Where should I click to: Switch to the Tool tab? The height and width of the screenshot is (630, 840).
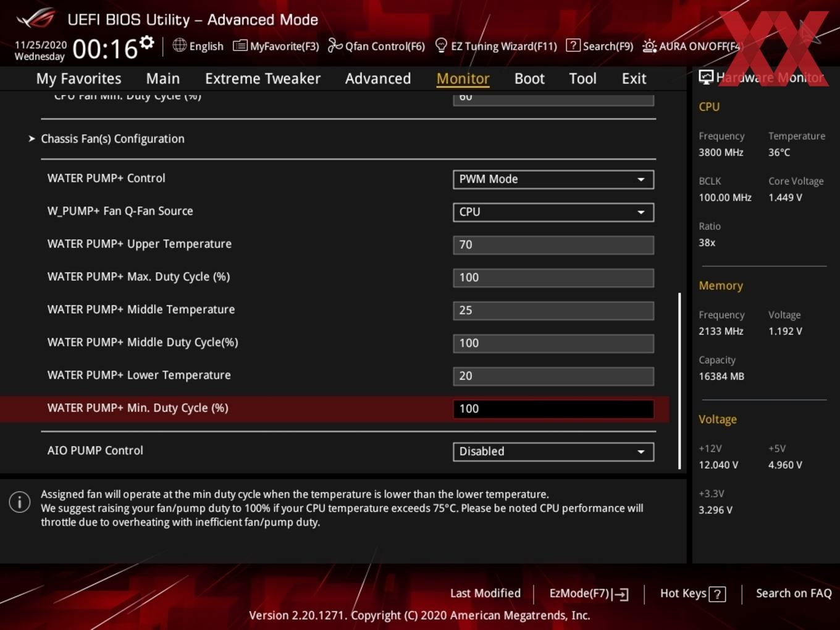tap(582, 78)
